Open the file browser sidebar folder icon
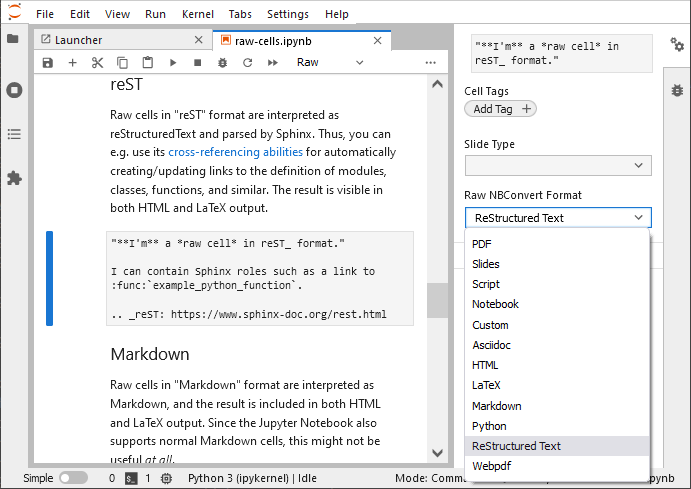 (x=14, y=39)
